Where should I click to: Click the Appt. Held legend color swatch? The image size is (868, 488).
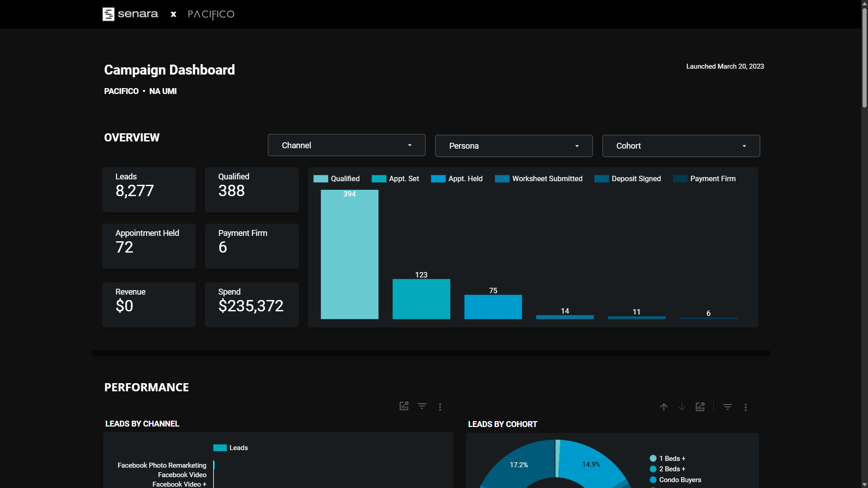(x=438, y=179)
